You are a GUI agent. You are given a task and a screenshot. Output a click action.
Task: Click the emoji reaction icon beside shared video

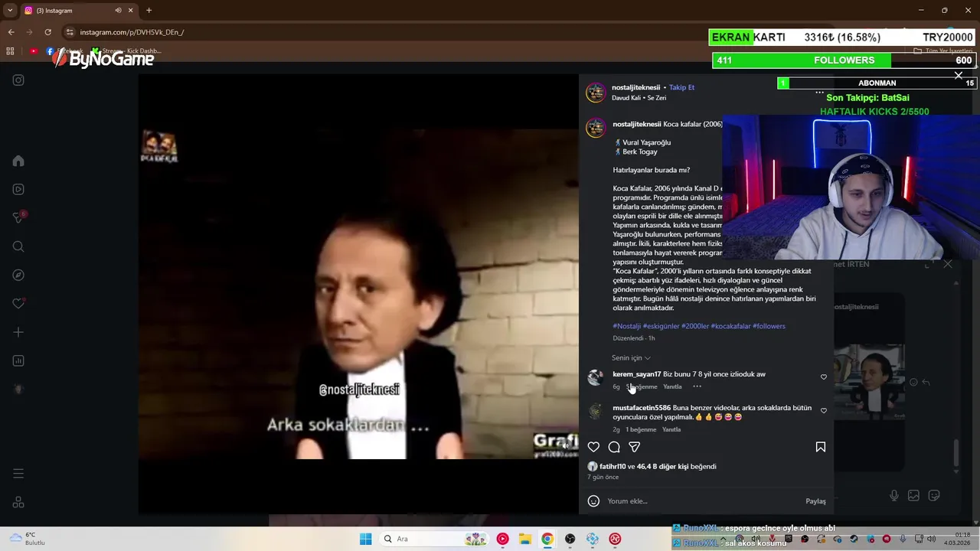click(x=913, y=382)
